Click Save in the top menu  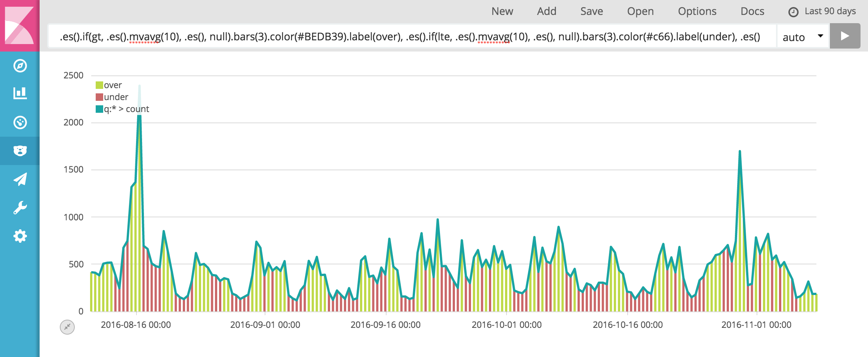point(591,11)
